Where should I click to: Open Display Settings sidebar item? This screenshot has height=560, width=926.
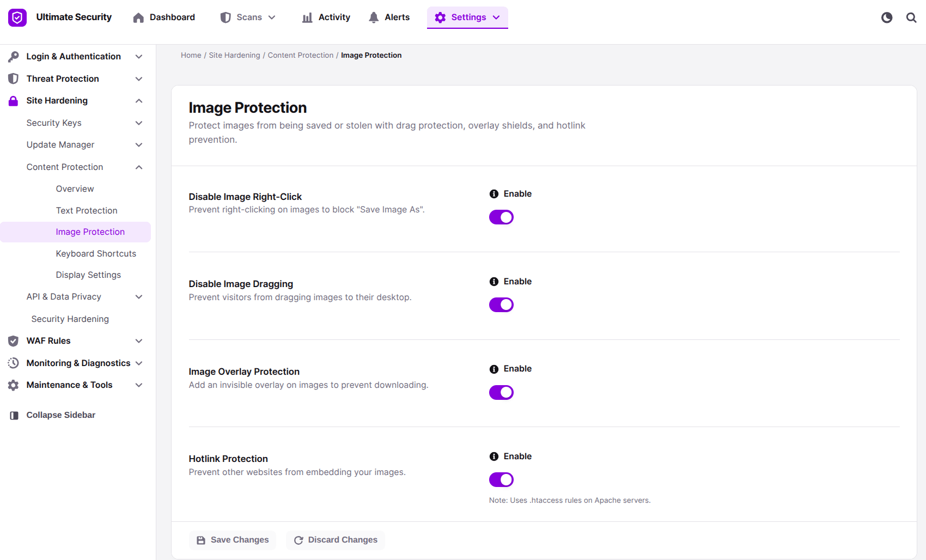pos(88,275)
